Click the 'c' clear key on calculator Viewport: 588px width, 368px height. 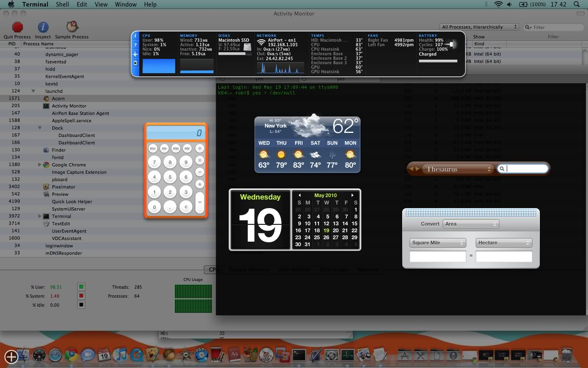[x=186, y=207]
